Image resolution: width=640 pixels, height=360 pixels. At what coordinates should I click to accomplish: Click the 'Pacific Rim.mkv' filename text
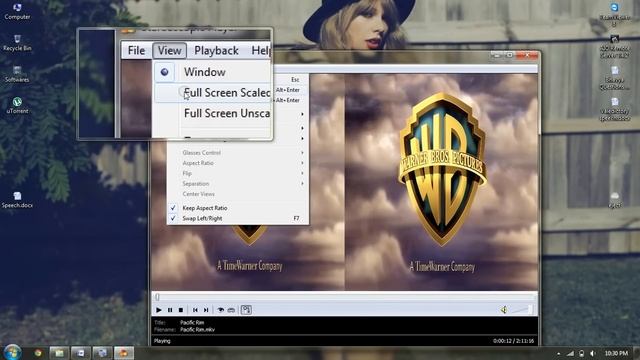[x=197, y=329]
